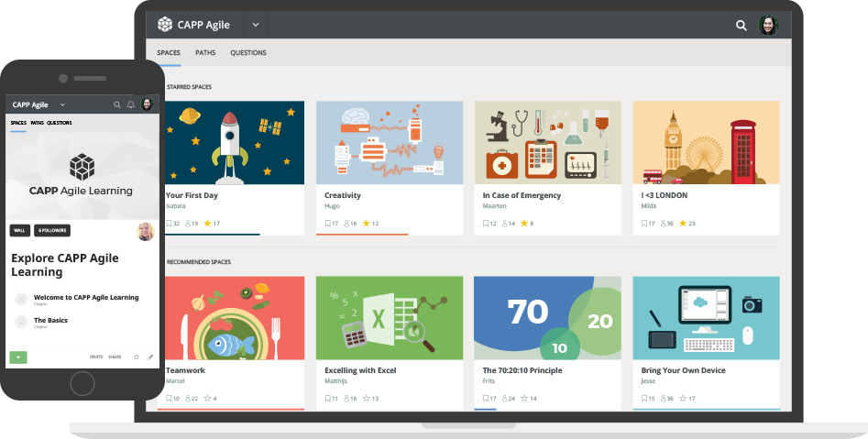Image resolution: width=868 pixels, height=439 pixels.
Task: Click followers icon on Teamwork card
Action: click(188, 399)
